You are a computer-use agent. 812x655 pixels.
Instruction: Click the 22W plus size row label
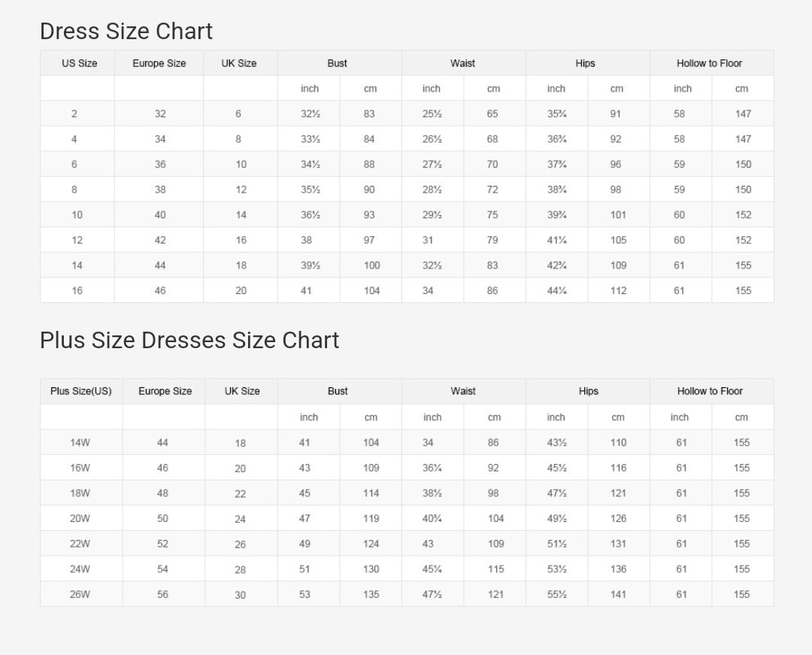pyautogui.click(x=80, y=544)
